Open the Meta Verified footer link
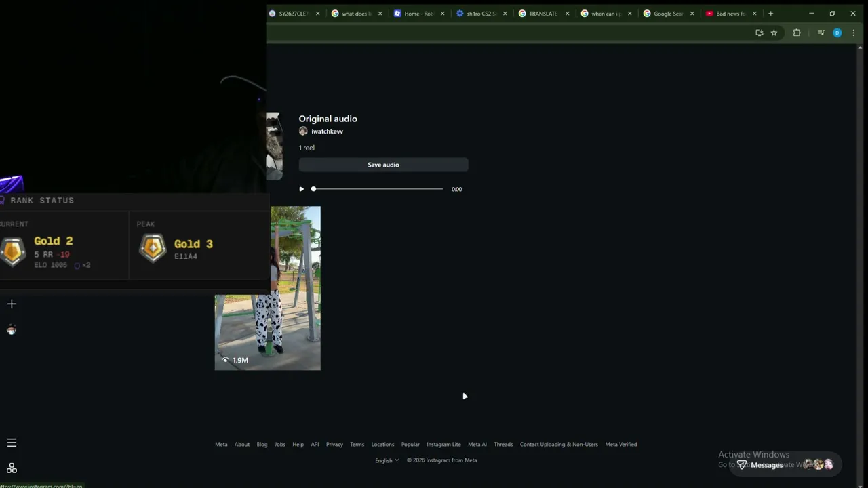This screenshot has width=868, height=488. [621, 445]
